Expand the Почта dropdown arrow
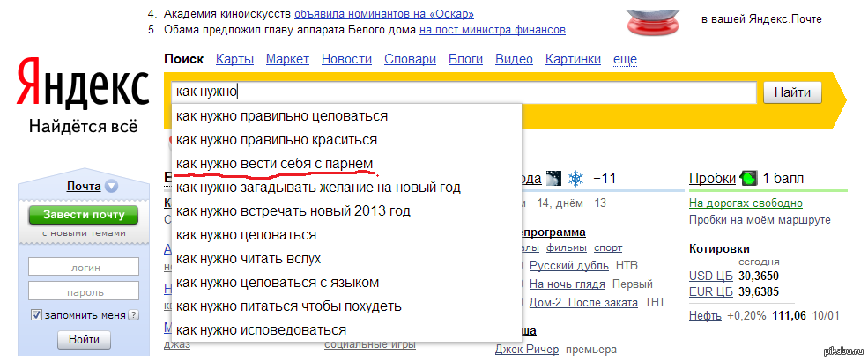Image resolution: width=868 pixels, height=361 pixels. pos(111,187)
